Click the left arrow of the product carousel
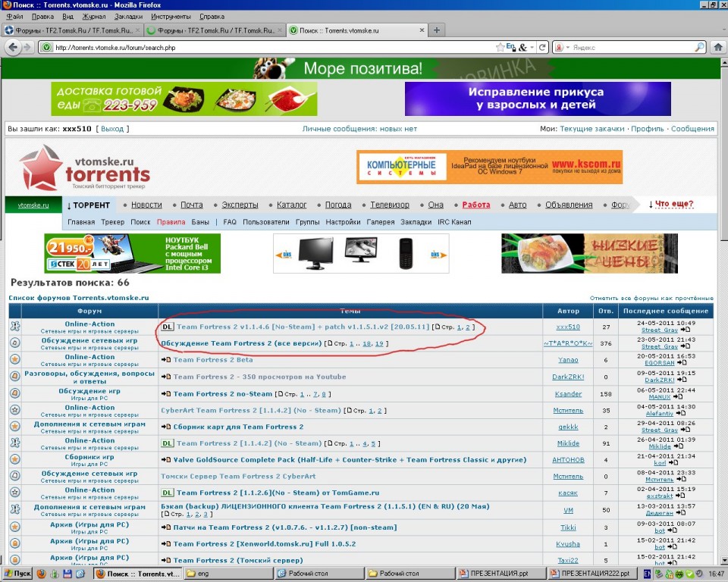 284,255
